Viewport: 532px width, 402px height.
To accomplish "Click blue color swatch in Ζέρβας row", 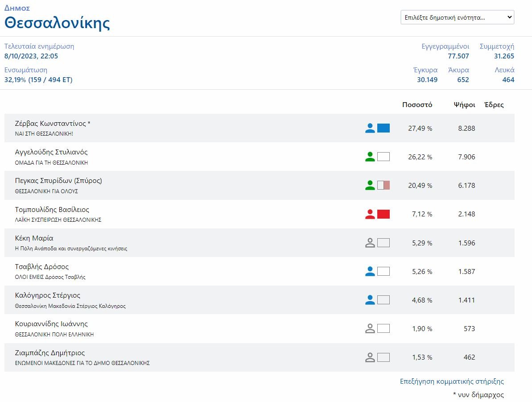I will tap(384, 128).
